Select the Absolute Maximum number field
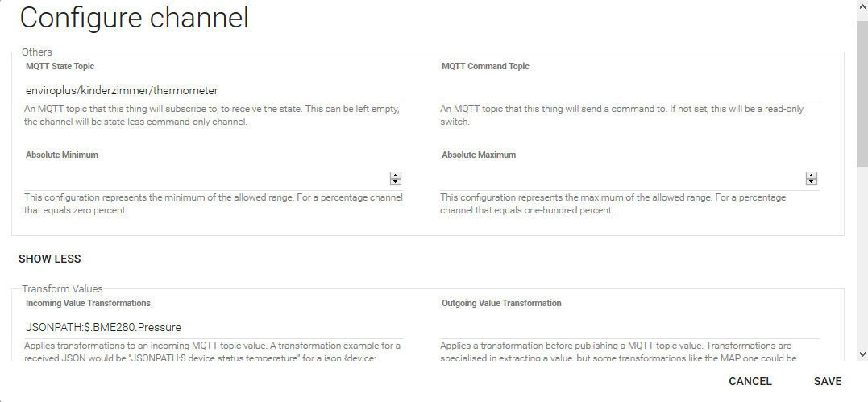This screenshot has height=402, width=868. point(621,179)
